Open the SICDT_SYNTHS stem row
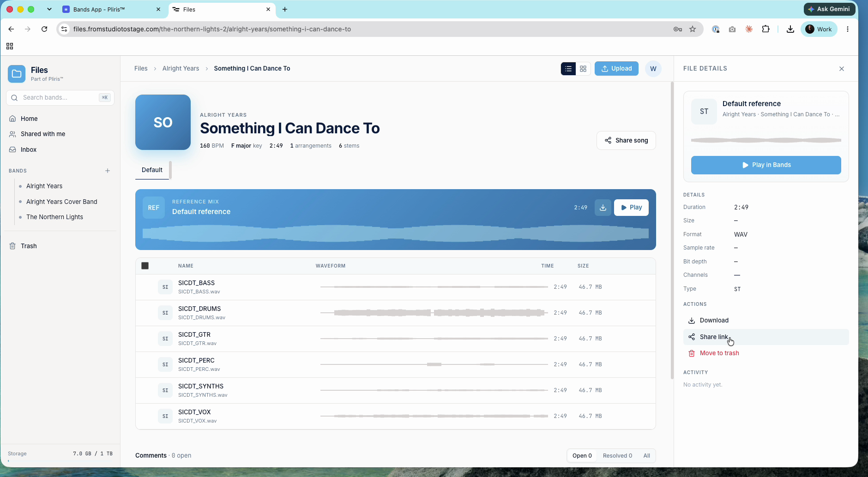 pyautogui.click(x=396, y=390)
